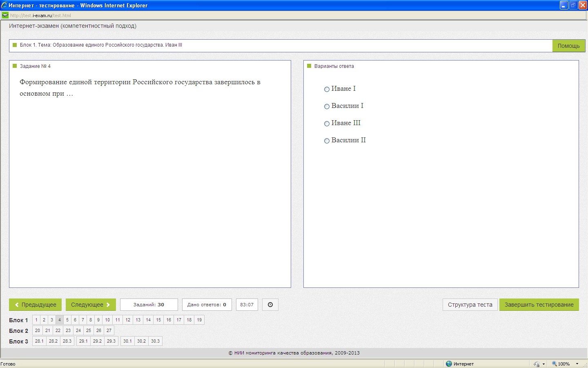Screen dimensions: 588x368
Task: Jump to task 3 in Блок 1
Action: click(52, 320)
